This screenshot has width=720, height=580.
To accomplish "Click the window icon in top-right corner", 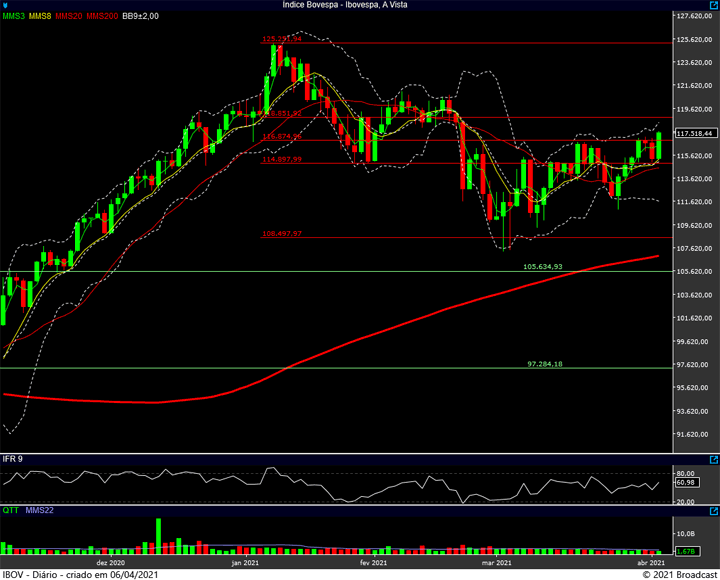I will pos(714,5).
